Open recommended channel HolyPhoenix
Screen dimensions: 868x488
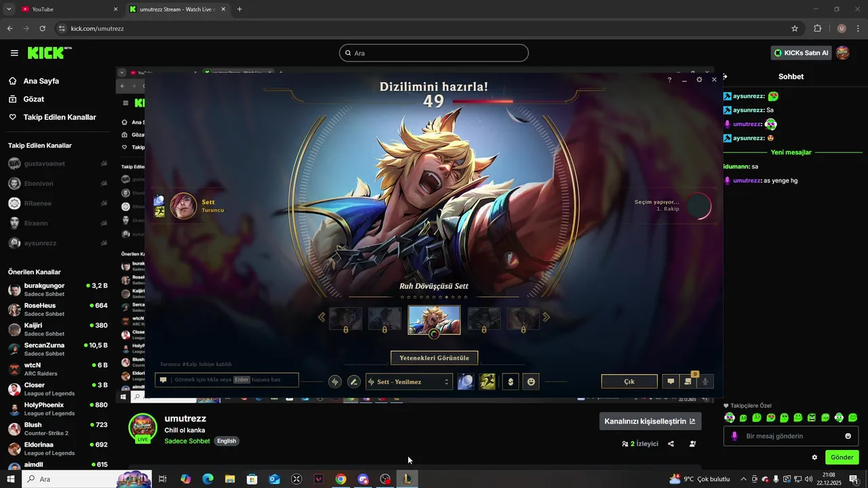58,409
